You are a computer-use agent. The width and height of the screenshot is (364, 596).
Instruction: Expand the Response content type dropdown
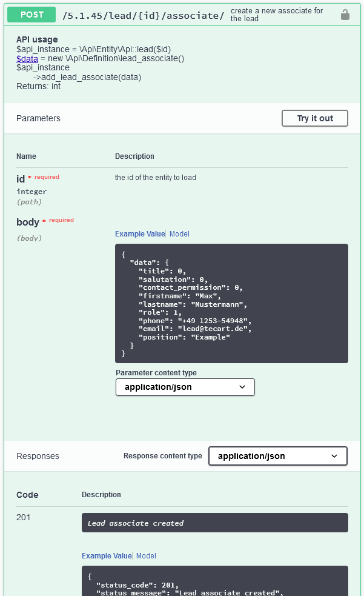coord(277,456)
